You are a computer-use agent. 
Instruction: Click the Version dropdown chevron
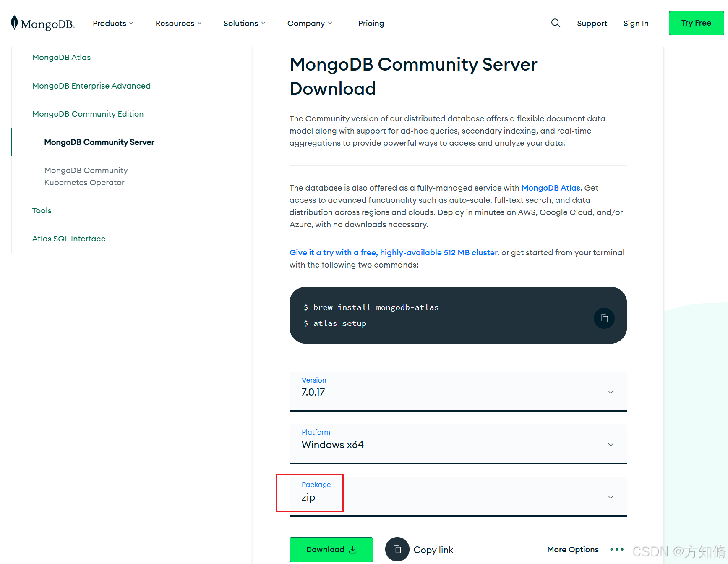coord(611,392)
